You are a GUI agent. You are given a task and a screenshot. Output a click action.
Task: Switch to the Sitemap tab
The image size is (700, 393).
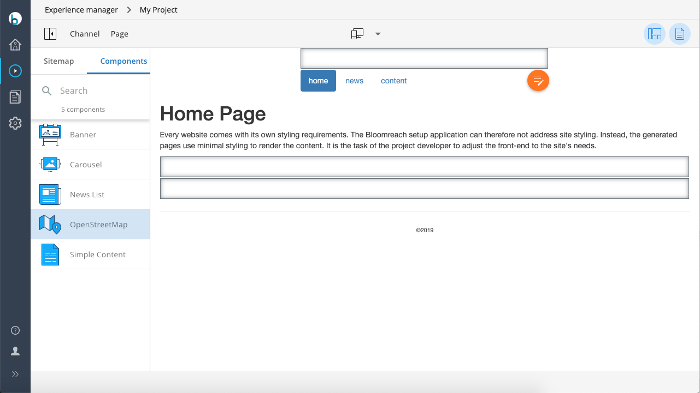coord(58,61)
